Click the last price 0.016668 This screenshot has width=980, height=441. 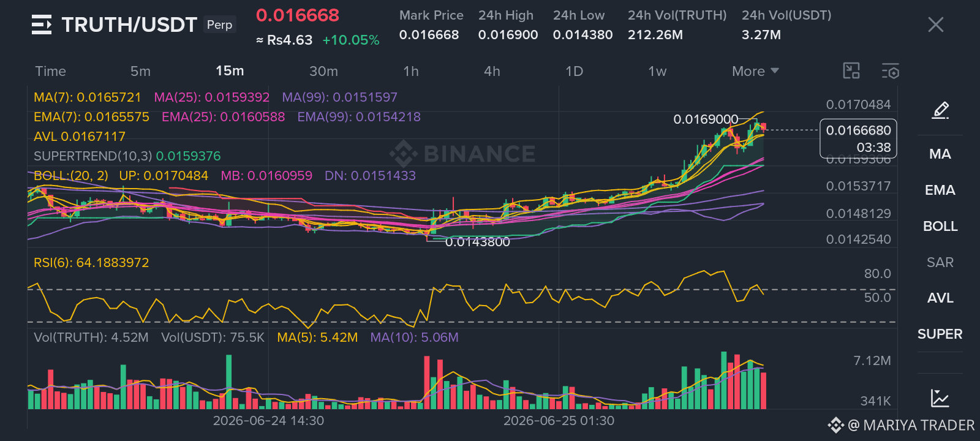tap(298, 15)
